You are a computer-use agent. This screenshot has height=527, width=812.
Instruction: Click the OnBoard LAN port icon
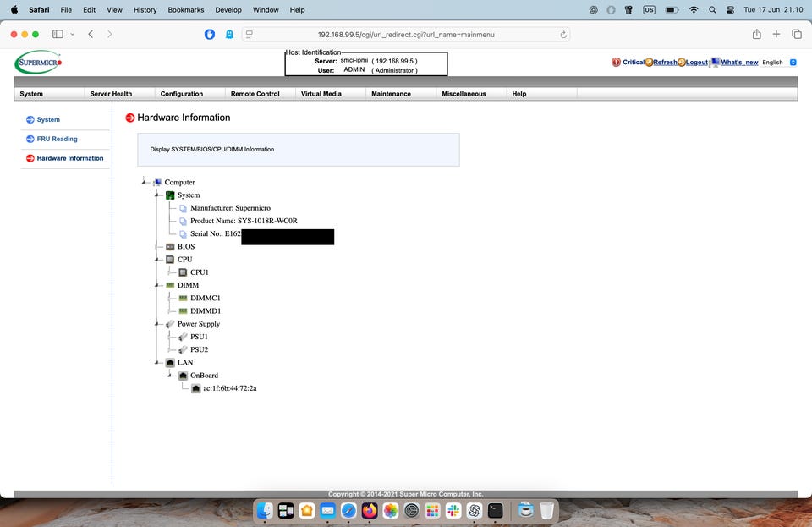coord(183,376)
